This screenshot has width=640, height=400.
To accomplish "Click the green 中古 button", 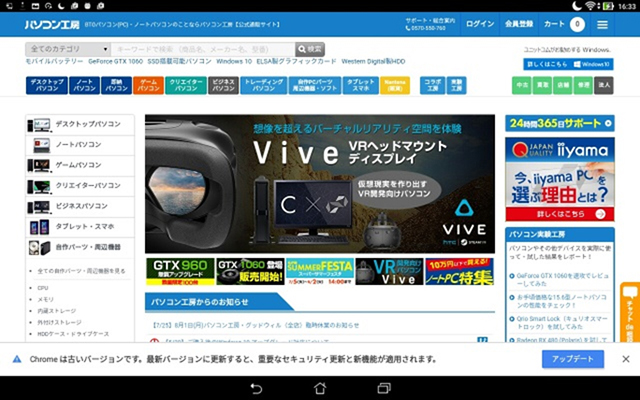I will pyautogui.click(x=522, y=85).
